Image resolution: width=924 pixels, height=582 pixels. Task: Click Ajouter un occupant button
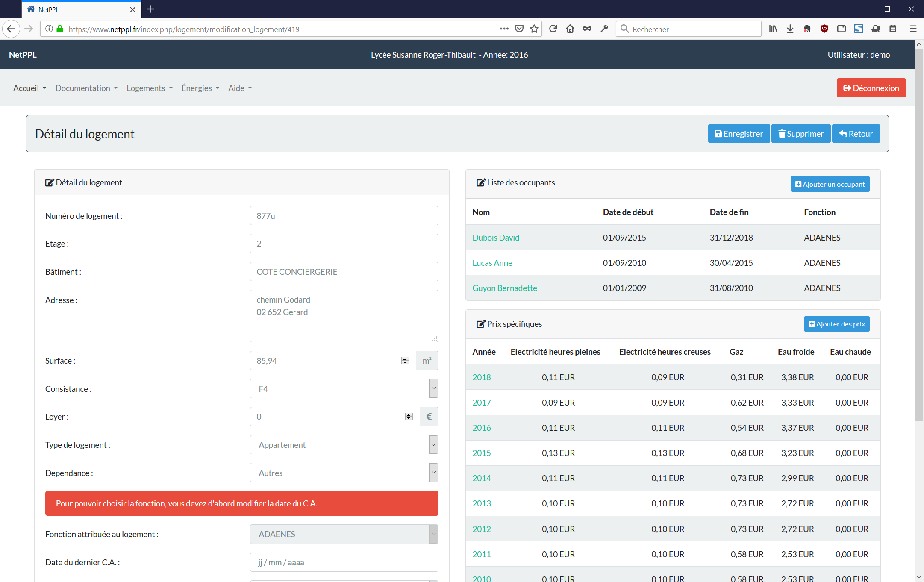coord(830,184)
